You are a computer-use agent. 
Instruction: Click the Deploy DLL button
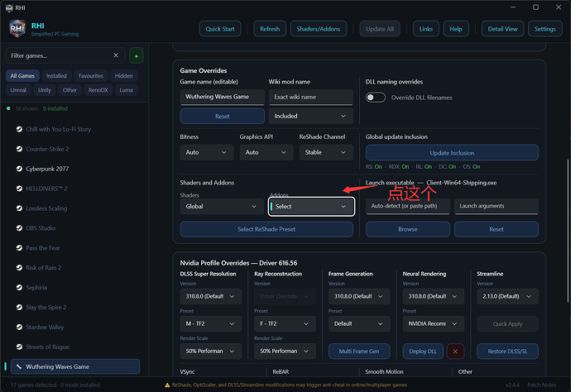pos(423,351)
